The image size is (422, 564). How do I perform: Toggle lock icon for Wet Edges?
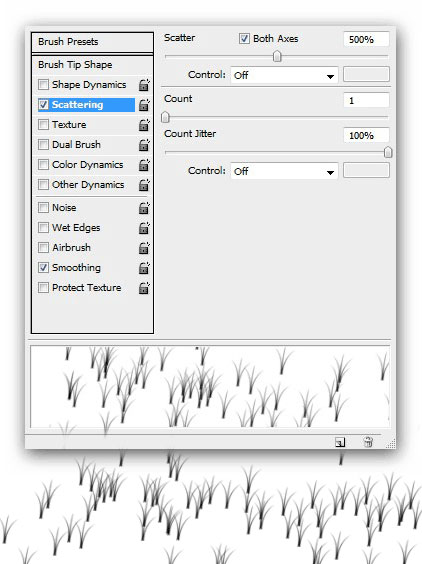(x=144, y=228)
